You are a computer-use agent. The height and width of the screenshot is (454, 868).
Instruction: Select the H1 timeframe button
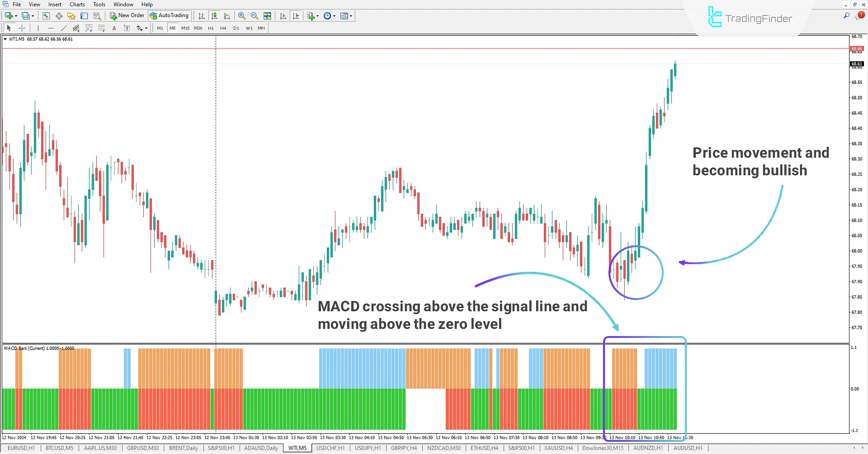[211, 28]
